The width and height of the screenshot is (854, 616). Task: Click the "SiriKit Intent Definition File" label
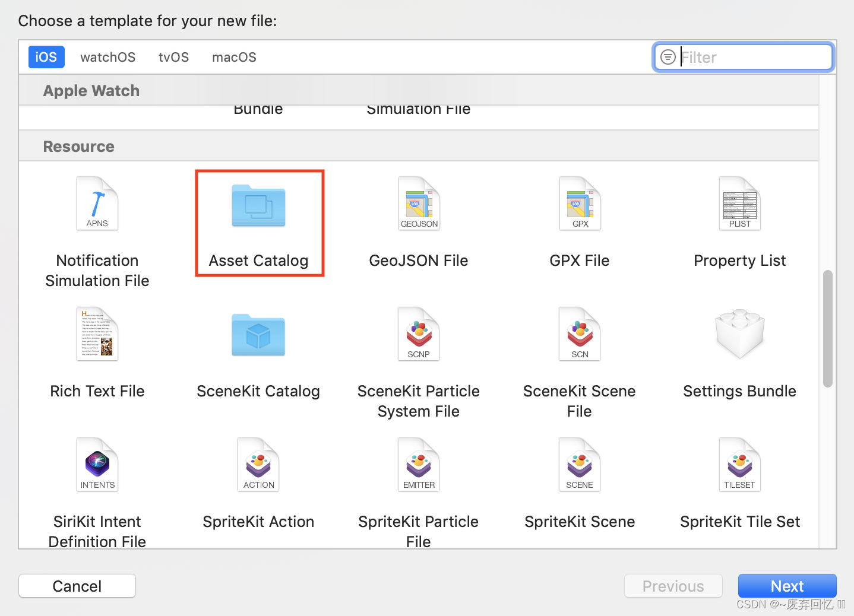tap(97, 531)
